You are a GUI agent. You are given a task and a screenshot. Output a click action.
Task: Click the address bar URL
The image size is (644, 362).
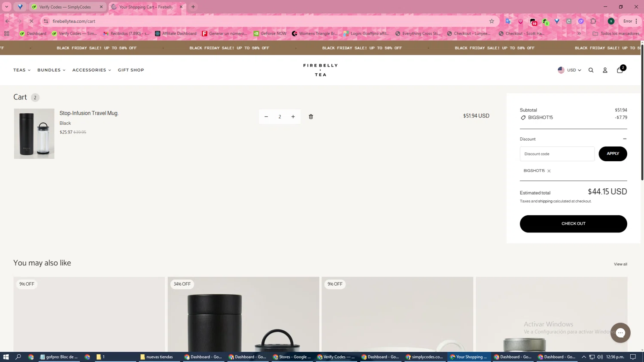coord(74,21)
